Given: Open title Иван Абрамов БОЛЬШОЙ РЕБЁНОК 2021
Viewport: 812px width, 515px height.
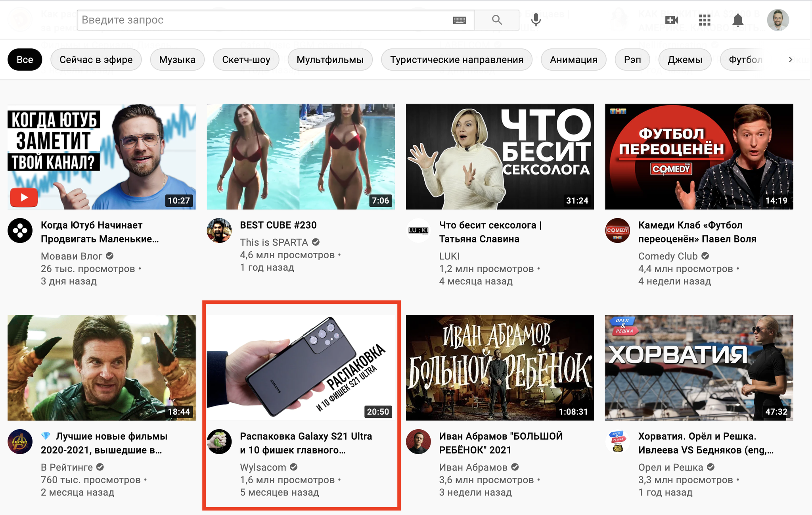Looking at the screenshot, I should pyautogui.click(x=501, y=443).
